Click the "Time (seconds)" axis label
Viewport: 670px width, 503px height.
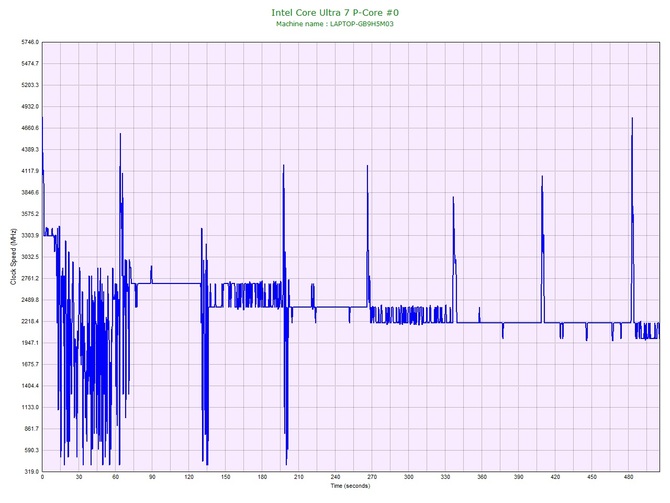350,486
